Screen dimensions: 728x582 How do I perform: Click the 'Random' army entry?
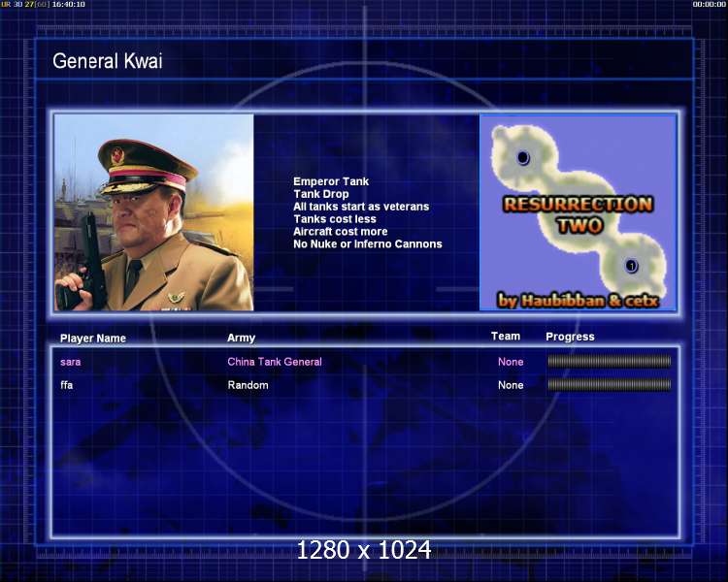click(248, 385)
